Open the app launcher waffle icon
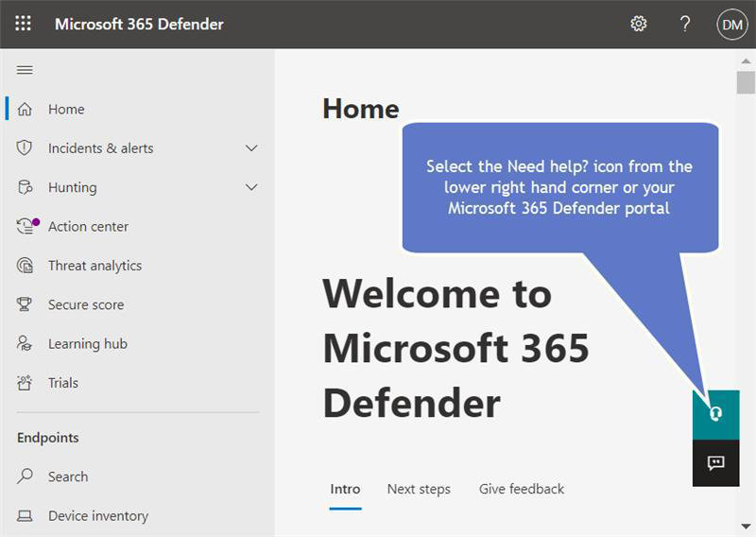The width and height of the screenshot is (756, 537). pos(23,23)
